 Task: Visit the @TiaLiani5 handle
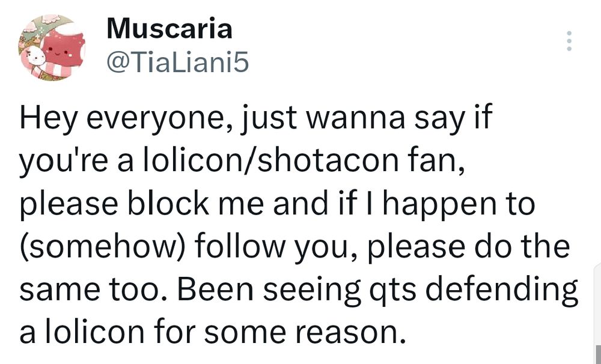178,63
